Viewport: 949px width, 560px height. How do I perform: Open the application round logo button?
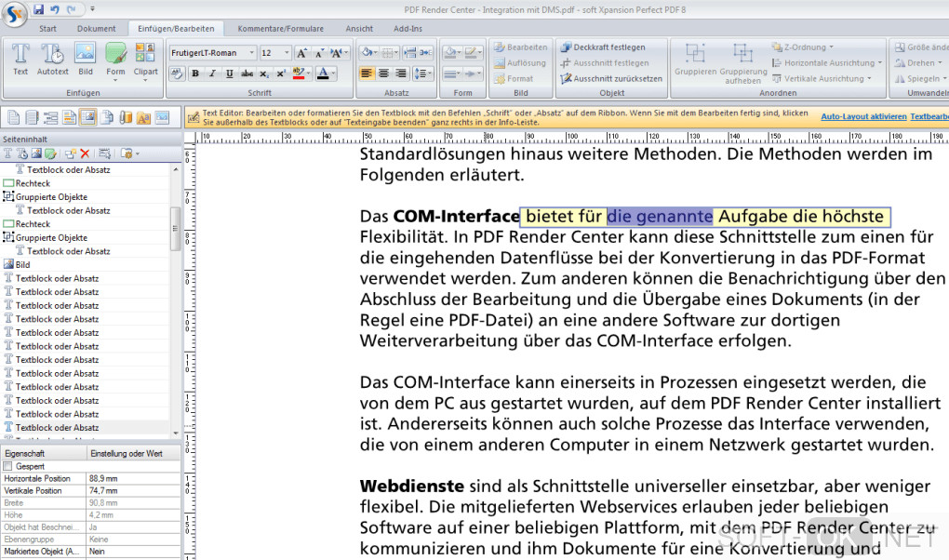click(x=14, y=13)
